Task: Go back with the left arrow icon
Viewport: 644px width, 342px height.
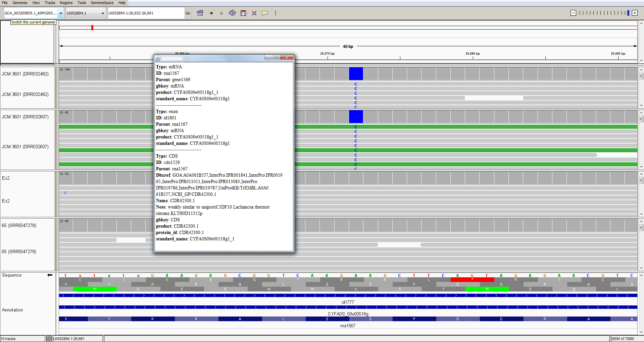Action: [x=211, y=13]
